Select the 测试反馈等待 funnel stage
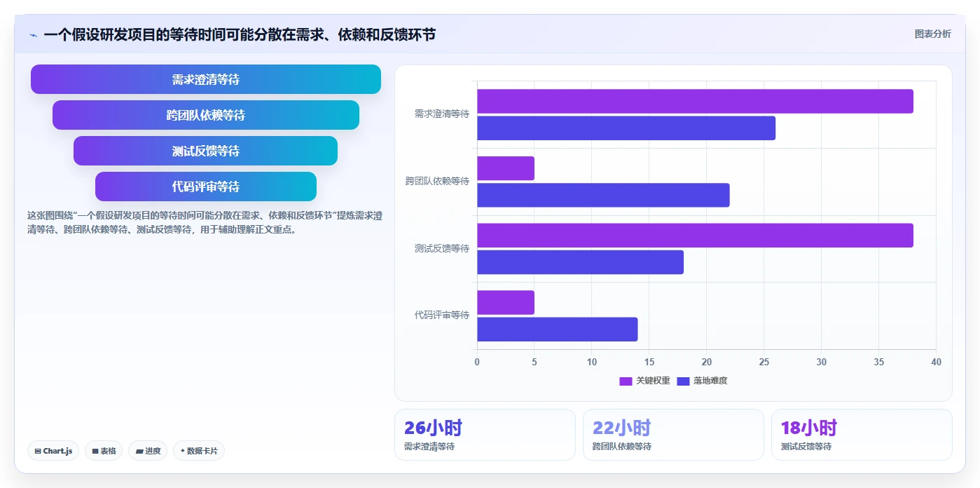This screenshot has width=980, height=488. pos(206,151)
